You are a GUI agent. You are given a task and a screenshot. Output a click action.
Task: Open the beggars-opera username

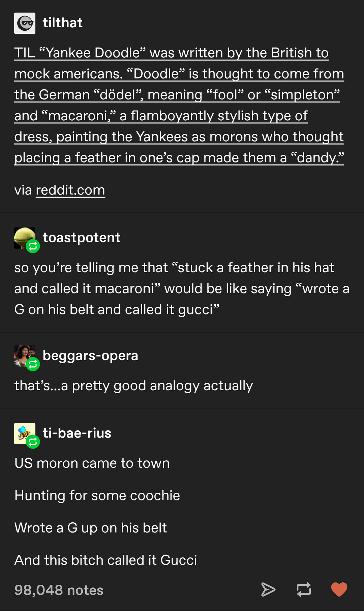[90, 356]
